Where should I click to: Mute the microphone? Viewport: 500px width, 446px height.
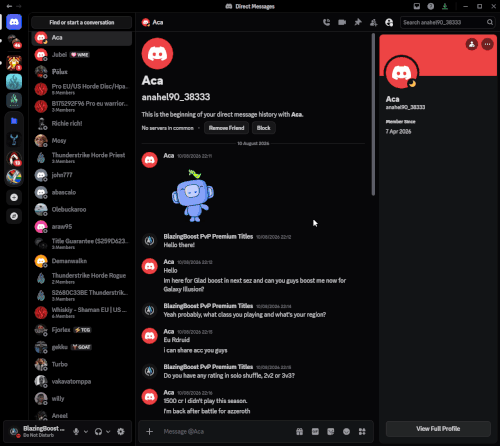76,431
